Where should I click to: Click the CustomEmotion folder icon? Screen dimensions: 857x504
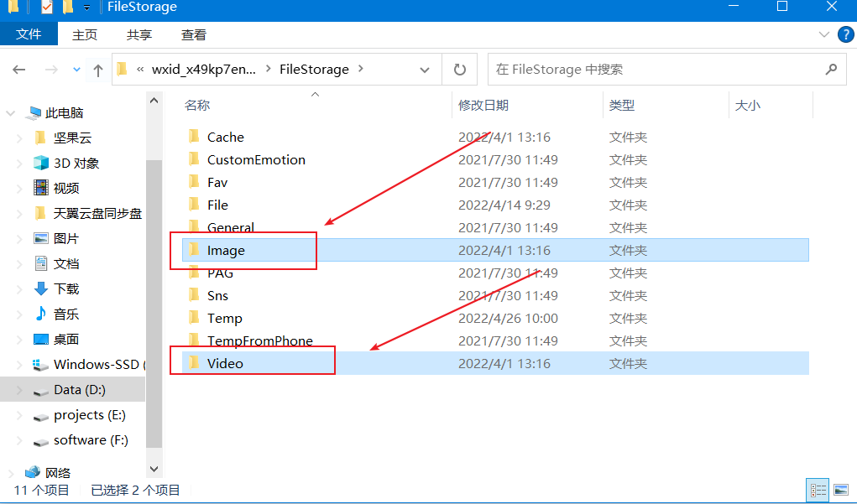tap(194, 159)
